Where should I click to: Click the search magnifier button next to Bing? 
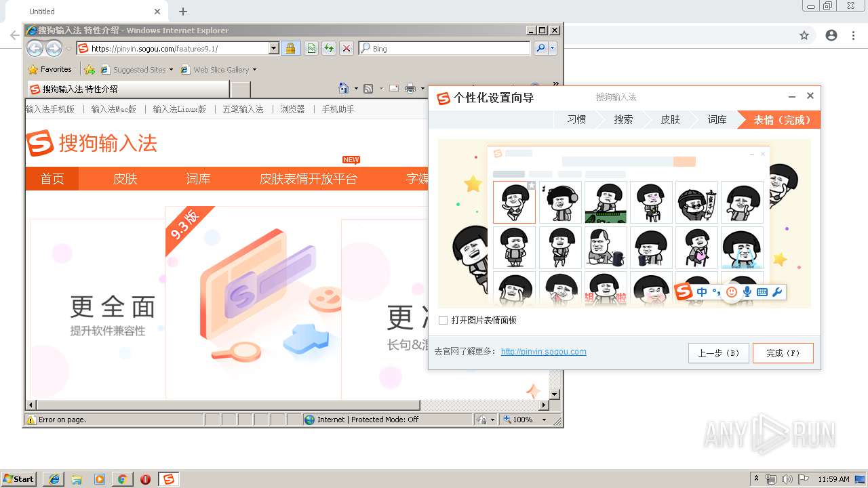(x=540, y=48)
